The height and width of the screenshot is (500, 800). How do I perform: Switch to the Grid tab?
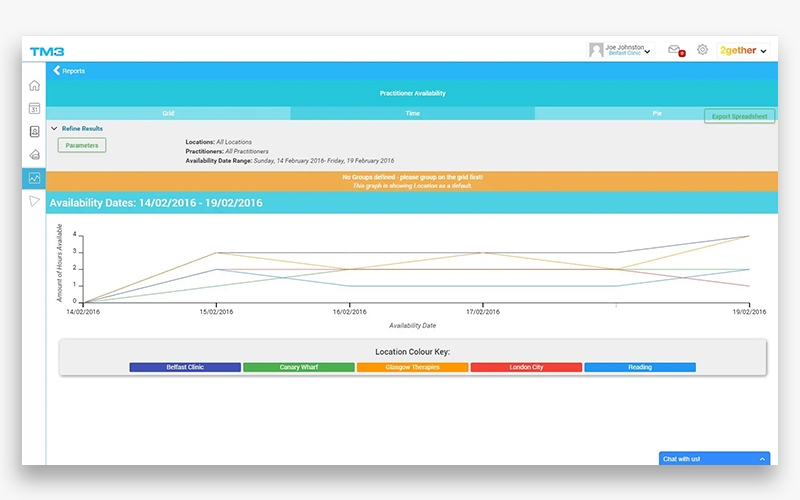click(x=168, y=113)
